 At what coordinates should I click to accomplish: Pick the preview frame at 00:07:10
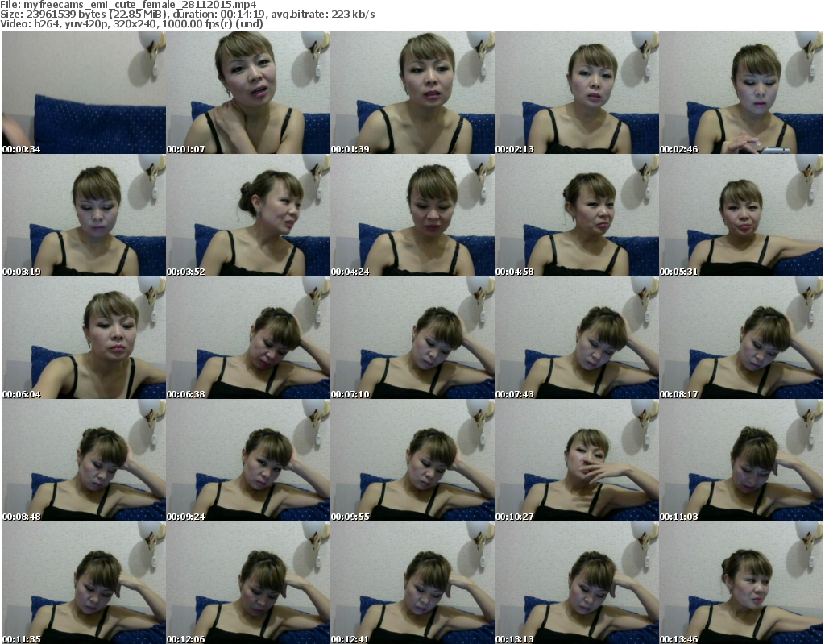tap(412, 338)
